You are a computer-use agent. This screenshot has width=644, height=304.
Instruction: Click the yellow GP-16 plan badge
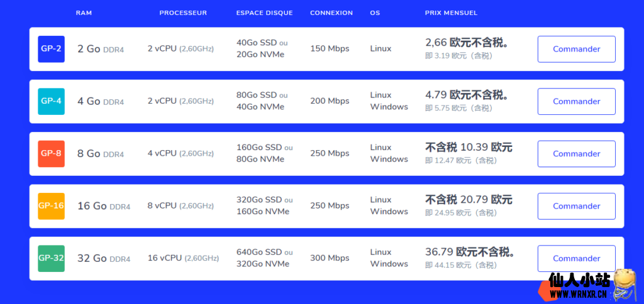51,206
